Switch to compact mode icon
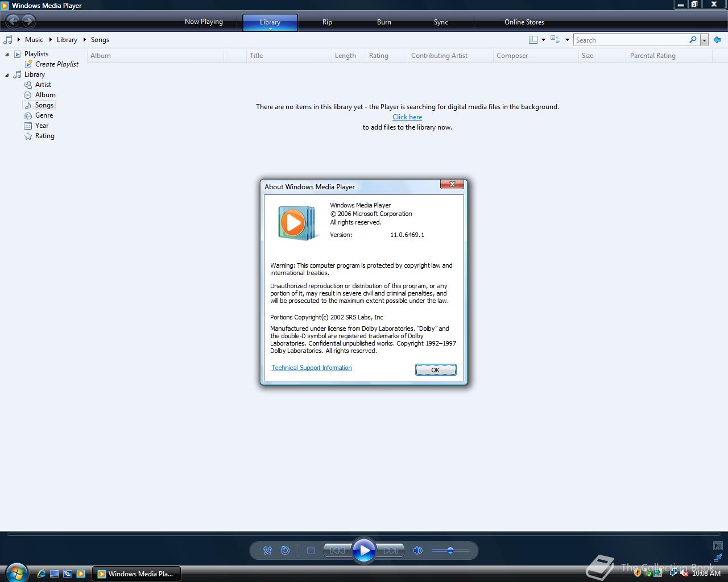Screen dimensions: 728x582 pos(718,558)
